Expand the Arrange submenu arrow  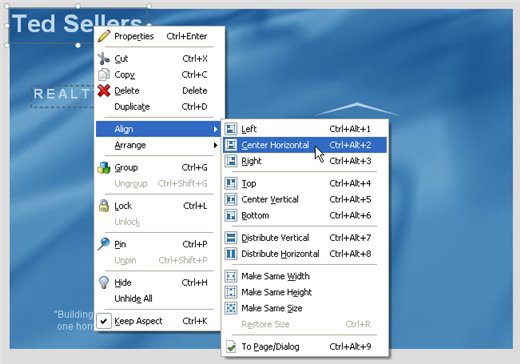(x=216, y=145)
